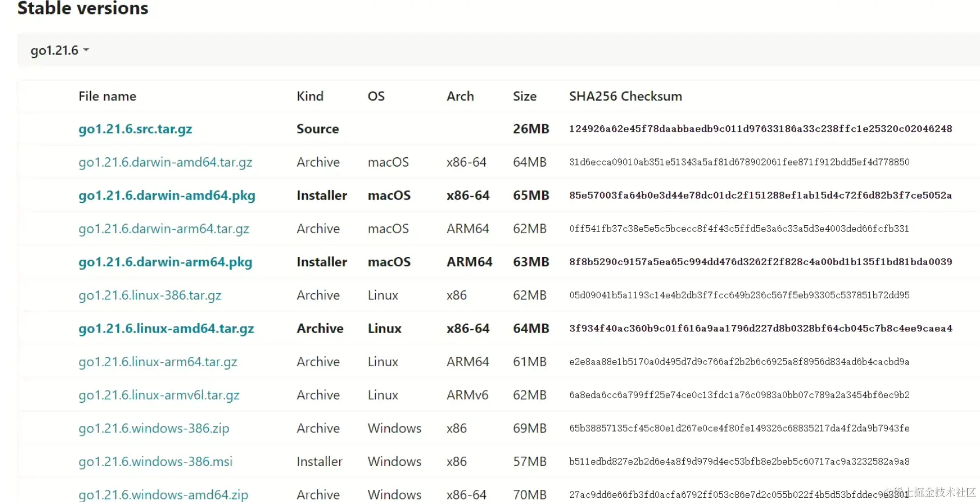Screen dimensions: 980x502
Task: Click the go1.21.6.linux-arm64.tar.gz link
Action: pos(158,362)
